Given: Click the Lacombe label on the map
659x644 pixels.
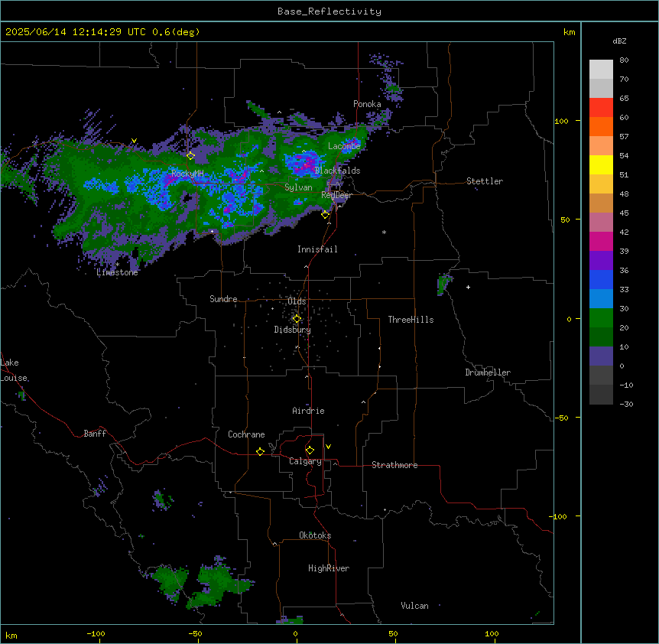Looking at the screenshot, I should click(344, 146).
